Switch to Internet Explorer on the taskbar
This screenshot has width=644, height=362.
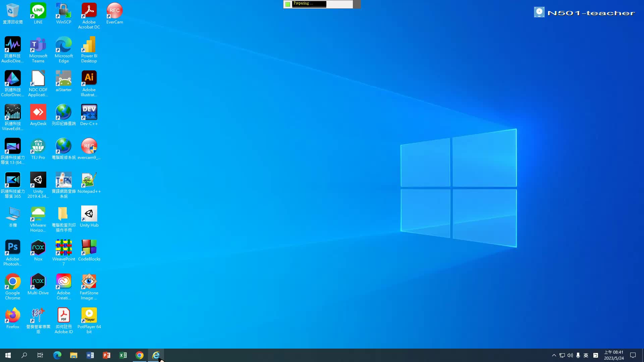[x=156, y=355]
